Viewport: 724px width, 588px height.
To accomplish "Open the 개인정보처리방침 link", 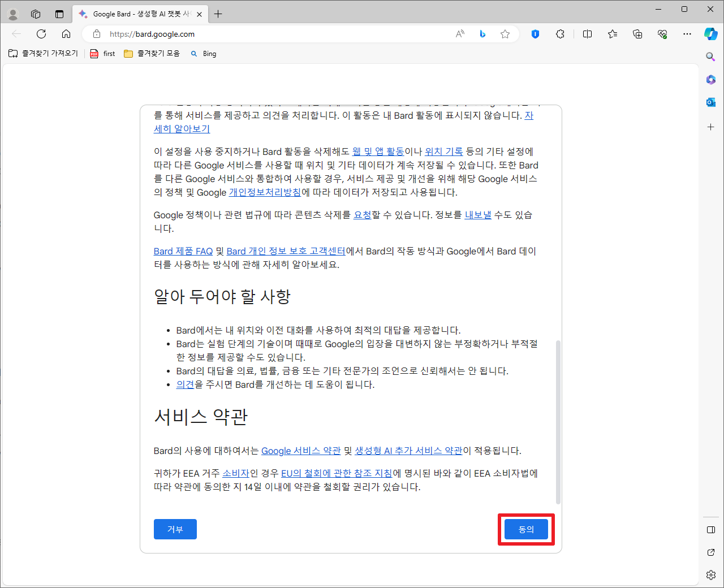I will coord(265,192).
